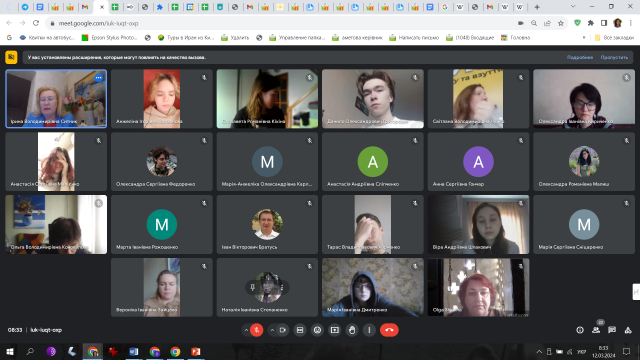Viewport: 640px width, 360px height.
Task: Open more options three-dot menu
Action: pos(369,330)
